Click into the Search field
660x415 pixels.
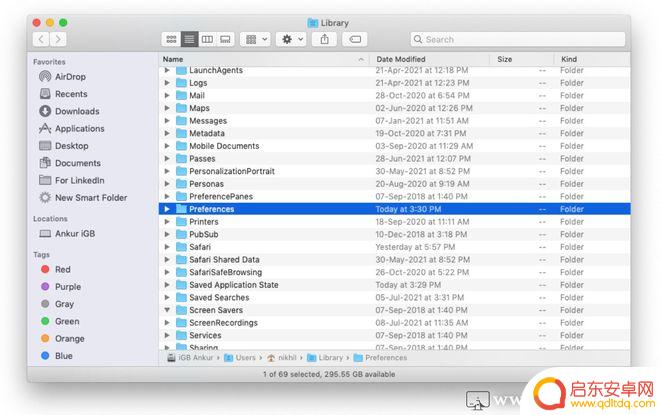point(518,40)
